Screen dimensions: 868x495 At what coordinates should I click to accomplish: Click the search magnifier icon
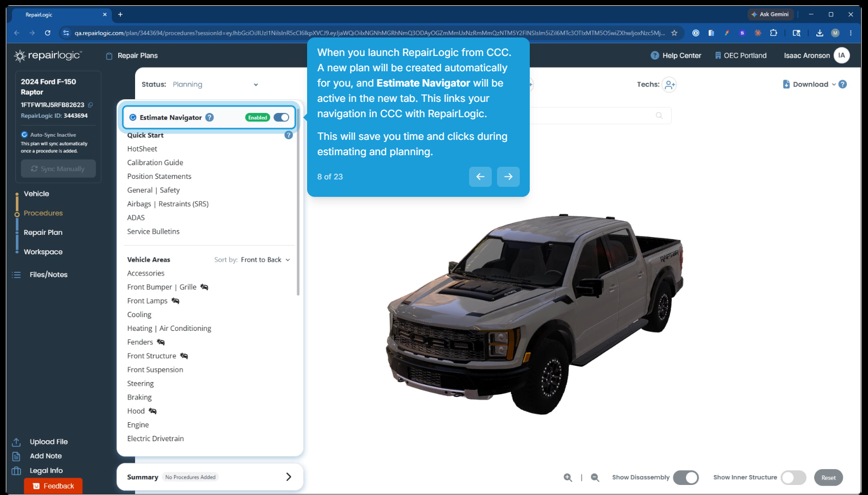point(659,116)
